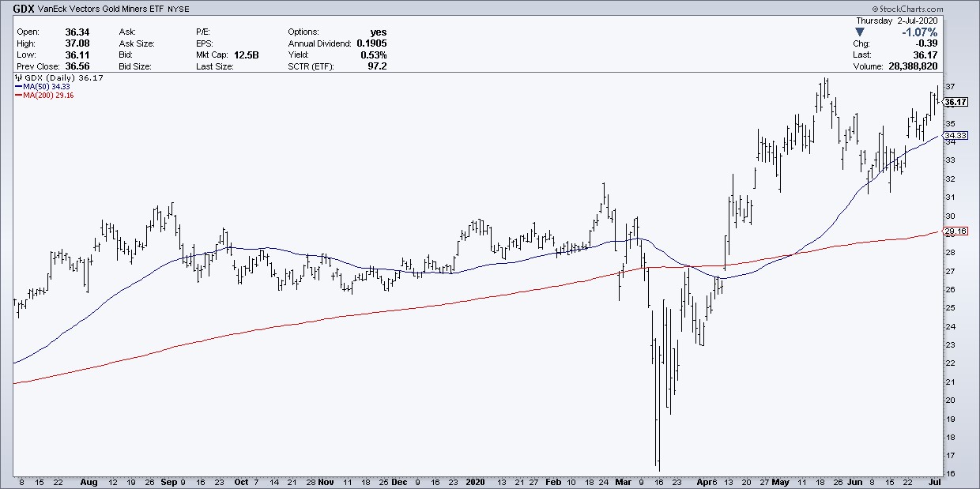This screenshot has width=980, height=489.
Task: Click the 16 price level on the axis
Action: [x=950, y=473]
